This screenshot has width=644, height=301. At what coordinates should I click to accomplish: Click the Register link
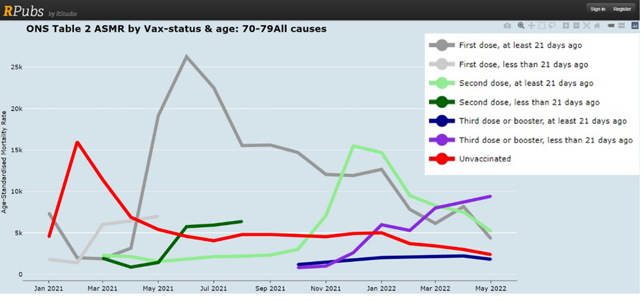(622, 9)
